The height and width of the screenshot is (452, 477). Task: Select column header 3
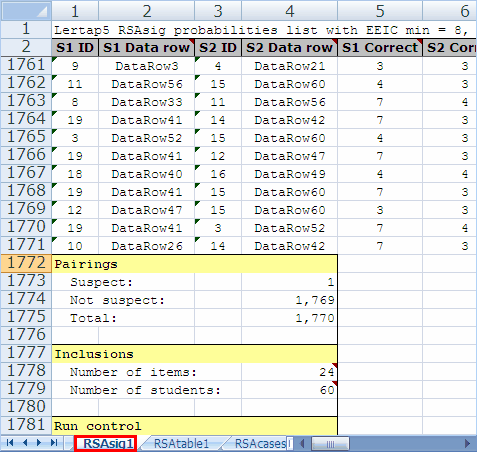(218, 11)
